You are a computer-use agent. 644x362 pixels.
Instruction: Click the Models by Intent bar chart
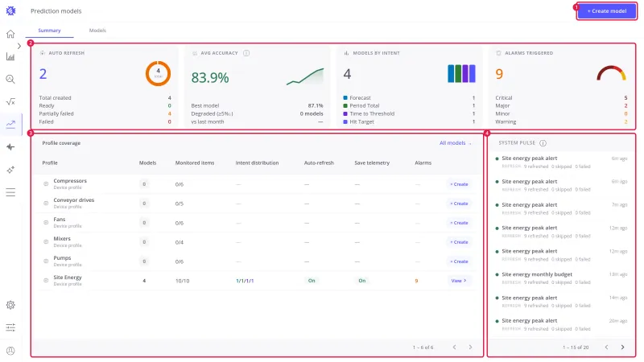coord(461,73)
